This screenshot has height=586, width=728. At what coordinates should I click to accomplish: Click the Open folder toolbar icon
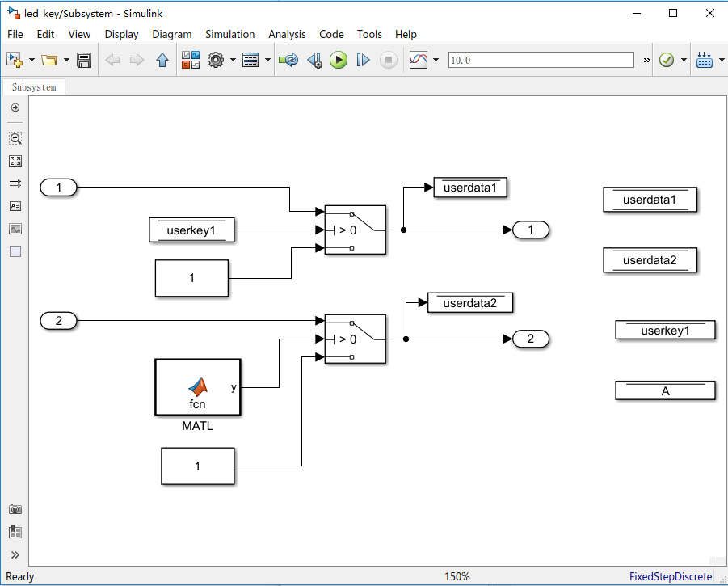(x=48, y=60)
